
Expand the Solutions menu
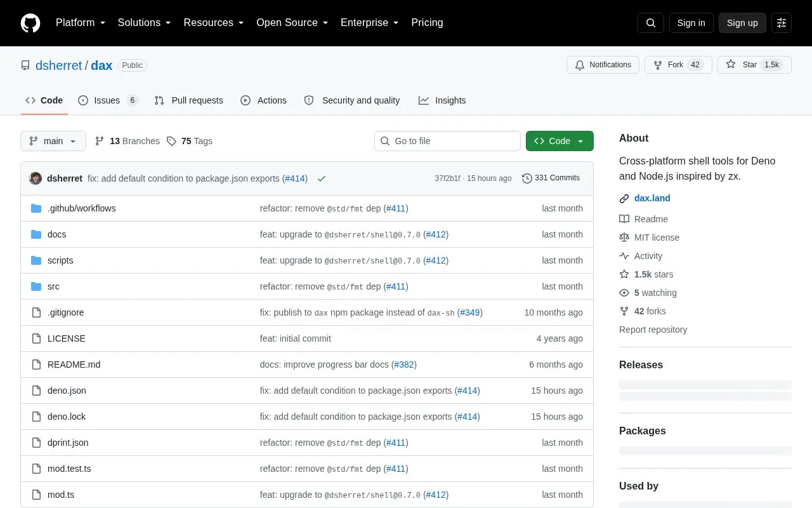click(x=144, y=23)
